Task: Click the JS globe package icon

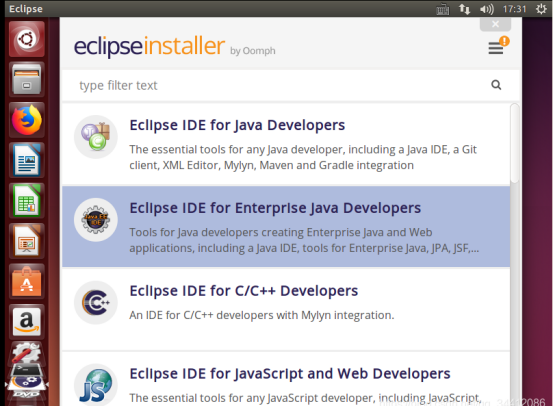Action: [x=96, y=385]
